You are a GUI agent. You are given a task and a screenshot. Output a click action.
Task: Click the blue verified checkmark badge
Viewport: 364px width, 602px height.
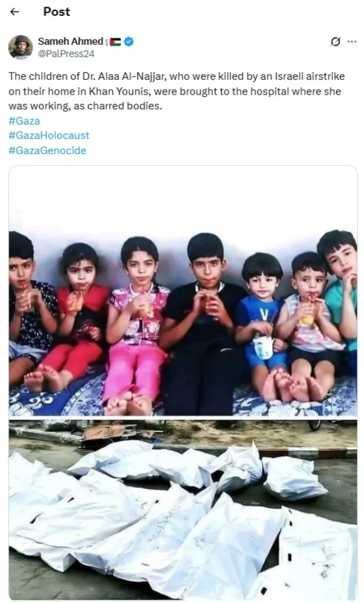tap(129, 42)
